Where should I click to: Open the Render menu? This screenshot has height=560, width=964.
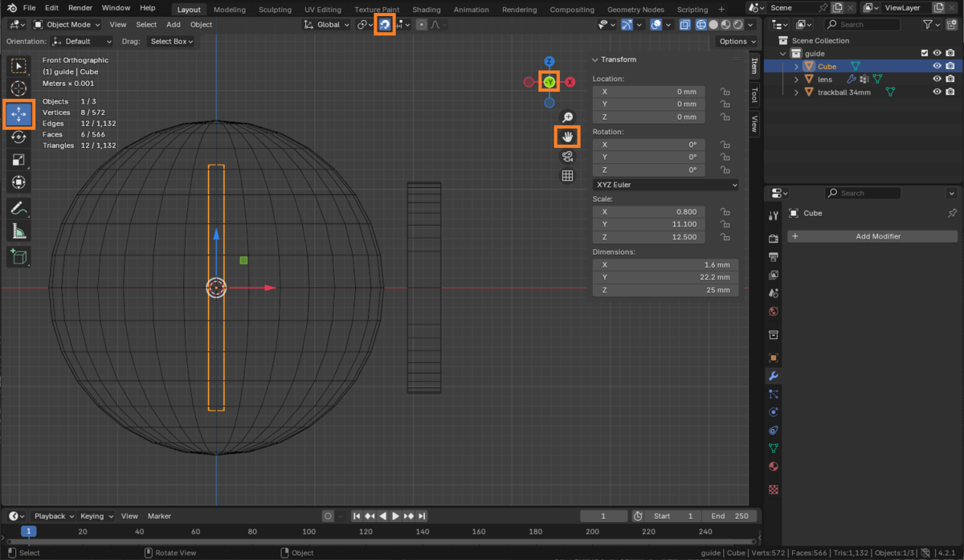pos(80,8)
